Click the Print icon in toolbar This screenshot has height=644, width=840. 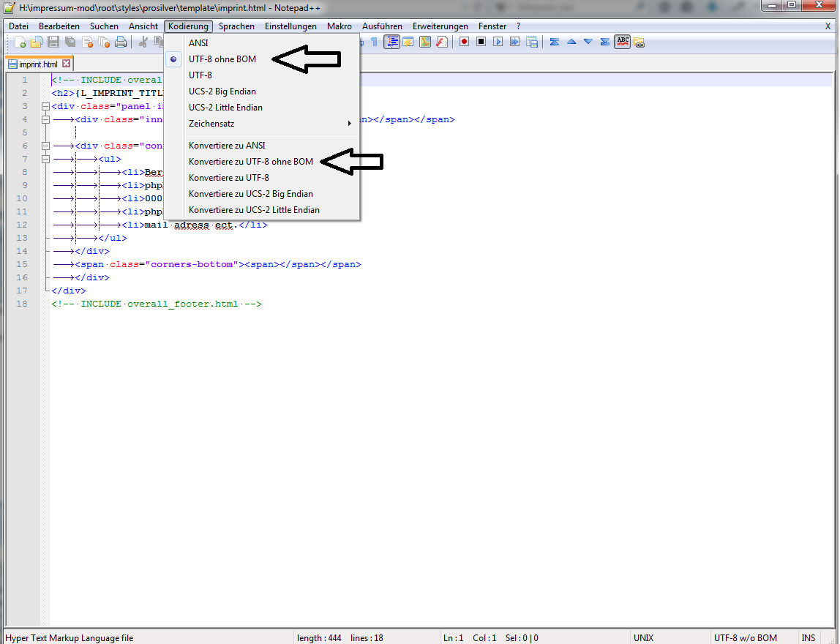pos(121,42)
